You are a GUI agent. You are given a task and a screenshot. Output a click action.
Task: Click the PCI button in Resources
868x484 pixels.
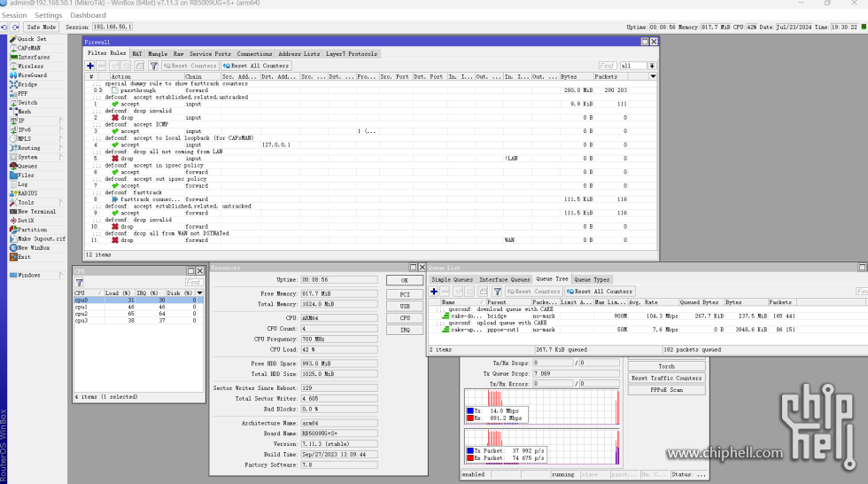405,294
